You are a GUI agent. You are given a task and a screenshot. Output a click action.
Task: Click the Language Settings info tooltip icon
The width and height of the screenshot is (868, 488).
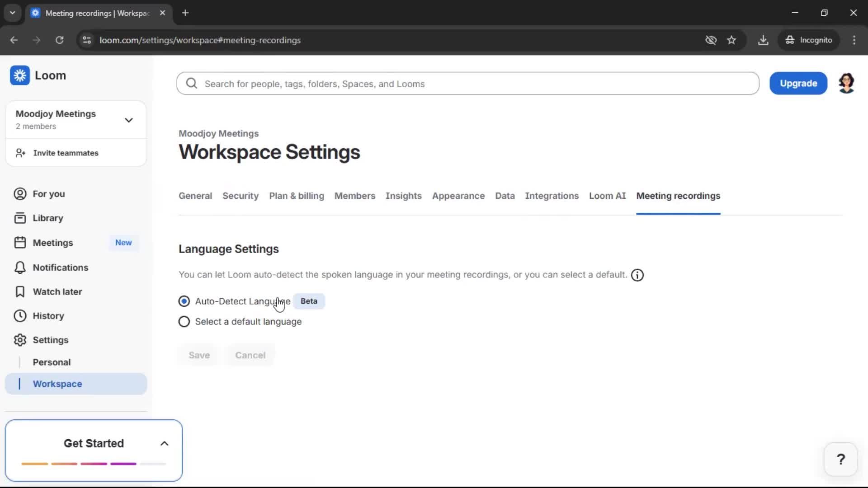tap(637, 275)
